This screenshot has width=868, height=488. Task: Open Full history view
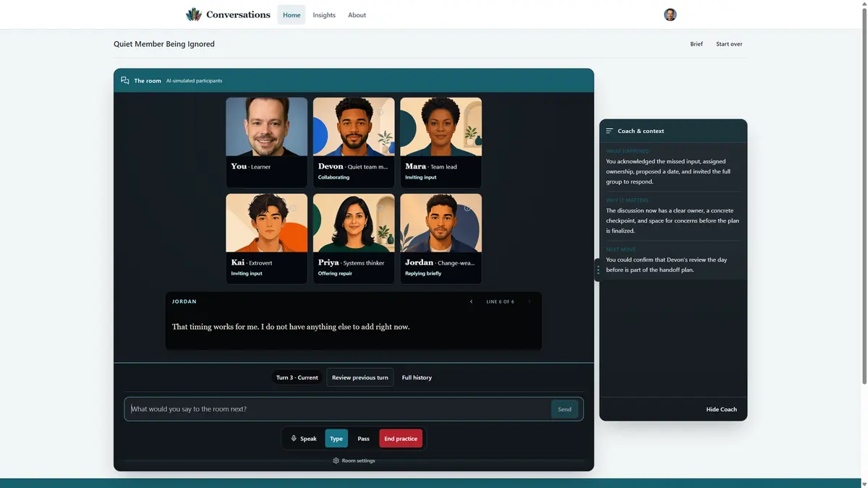pos(417,377)
